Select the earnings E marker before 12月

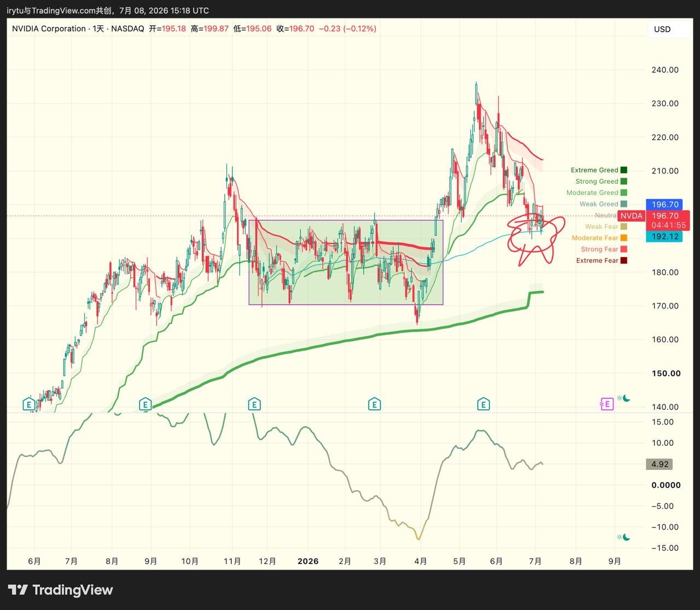coord(254,405)
